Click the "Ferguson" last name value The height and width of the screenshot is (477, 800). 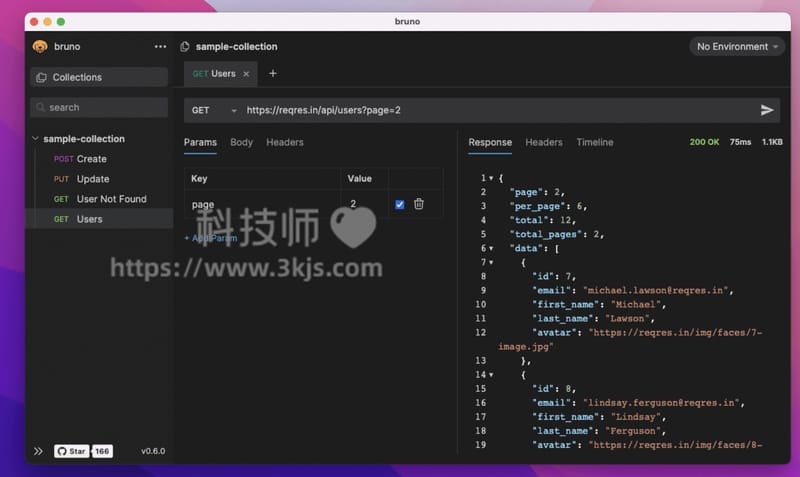pyautogui.click(x=633, y=431)
